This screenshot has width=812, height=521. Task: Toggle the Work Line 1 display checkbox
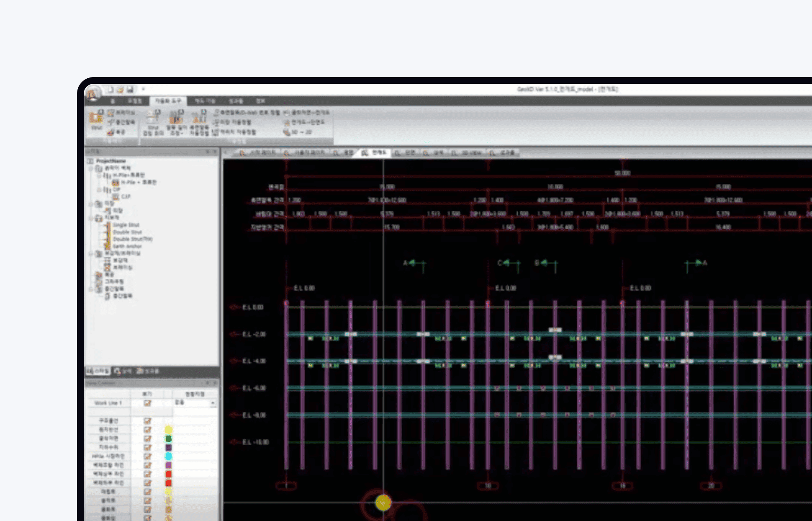point(147,403)
